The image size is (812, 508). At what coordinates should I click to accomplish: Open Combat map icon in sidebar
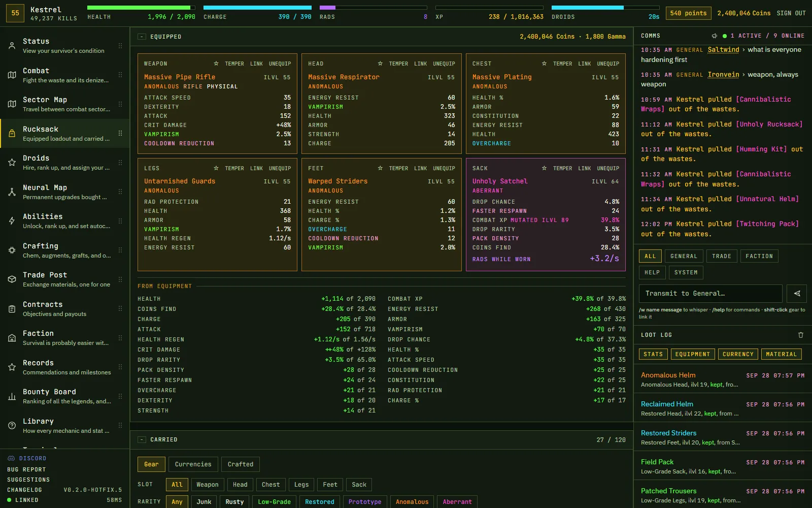(12, 75)
